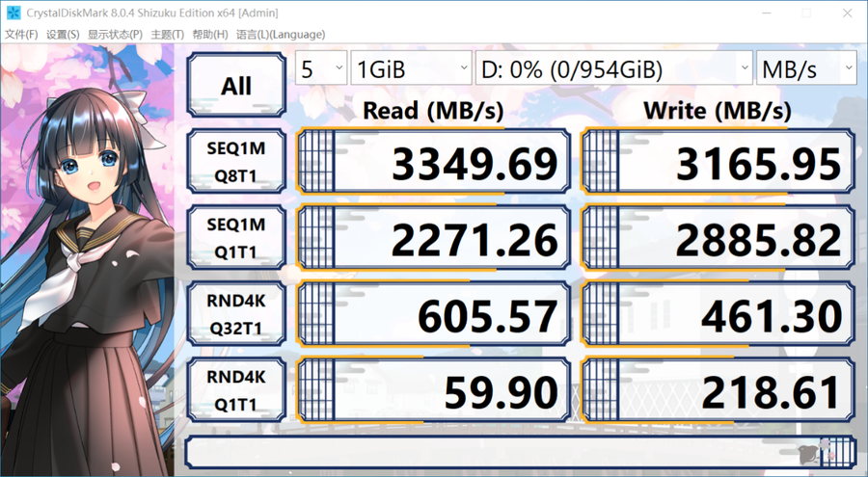This screenshot has width=868, height=477.
Task: Run all benchmarks with All button
Action: (236, 85)
